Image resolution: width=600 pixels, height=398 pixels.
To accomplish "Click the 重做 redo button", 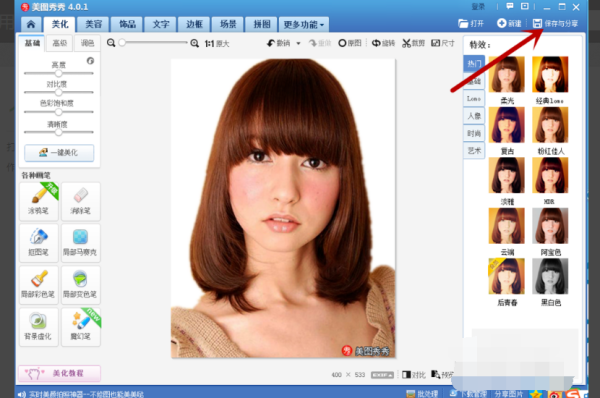I will [320, 43].
